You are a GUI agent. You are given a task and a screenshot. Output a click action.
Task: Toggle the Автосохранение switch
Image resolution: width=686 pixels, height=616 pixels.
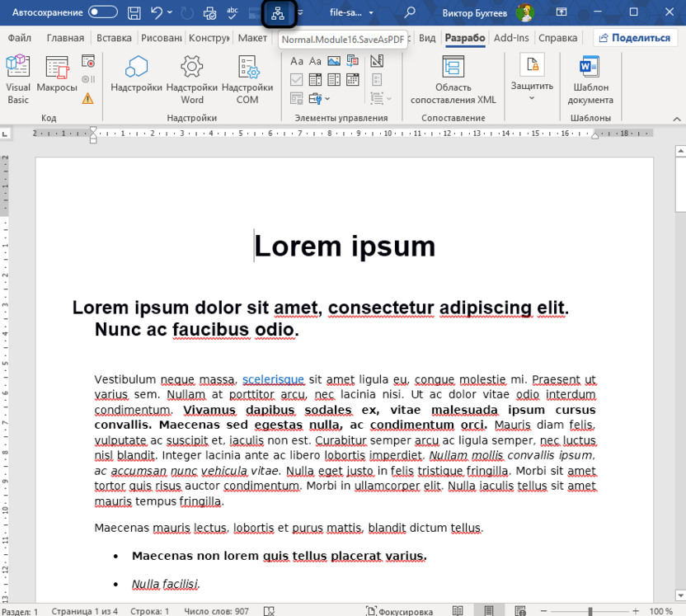tap(103, 12)
